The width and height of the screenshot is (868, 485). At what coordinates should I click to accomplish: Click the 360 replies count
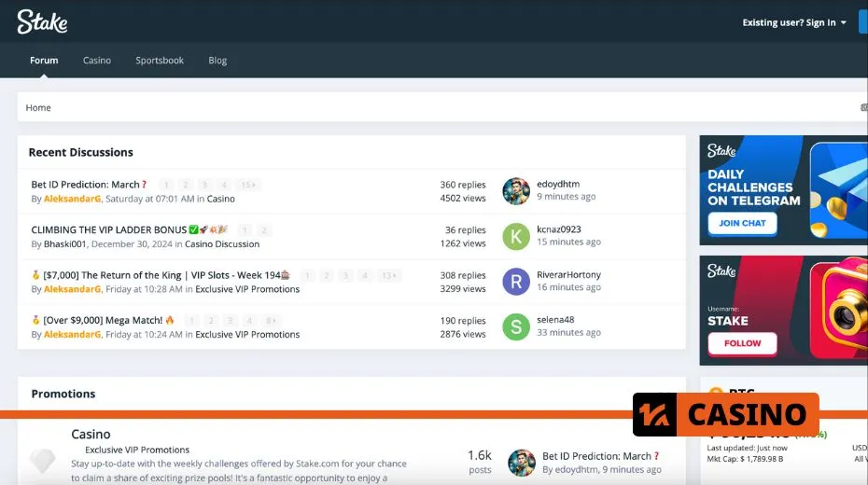pos(463,185)
